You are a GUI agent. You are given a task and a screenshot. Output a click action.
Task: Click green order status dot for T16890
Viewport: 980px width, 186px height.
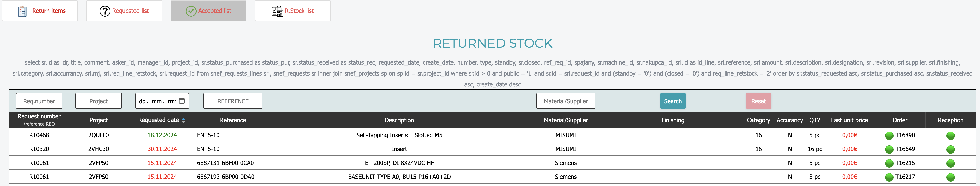[x=889, y=136]
